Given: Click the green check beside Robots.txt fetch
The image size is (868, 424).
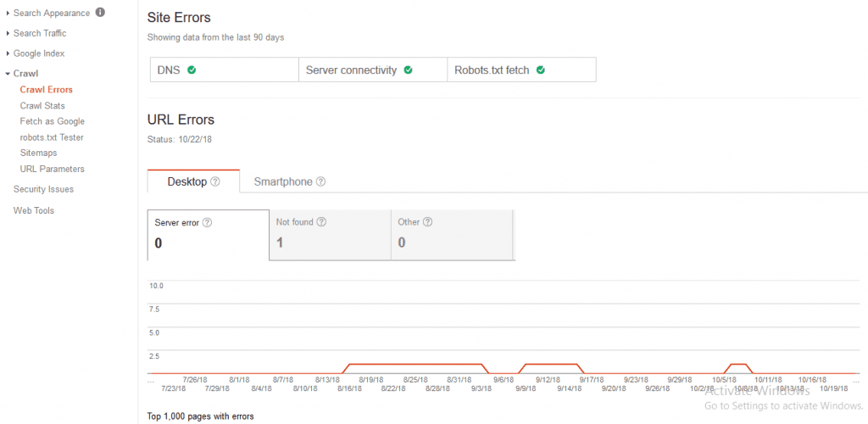Looking at the screenshot, I should (x=541, y=70).
